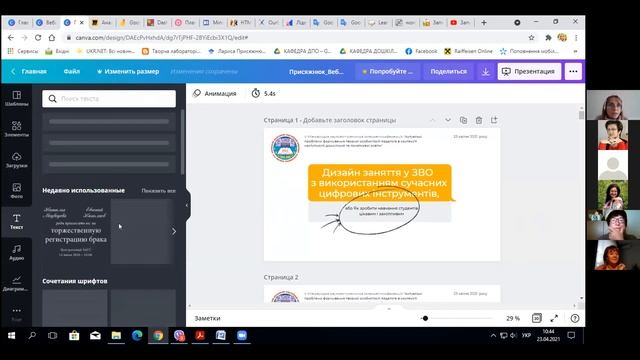
Task: Open File Explorer from the taskbar
Action: point(116,336)
